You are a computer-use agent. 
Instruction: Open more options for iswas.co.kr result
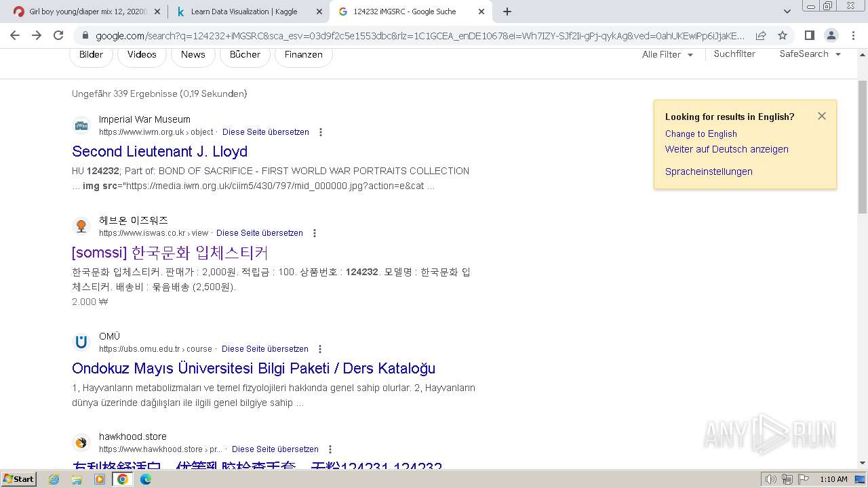pos(315,233)
